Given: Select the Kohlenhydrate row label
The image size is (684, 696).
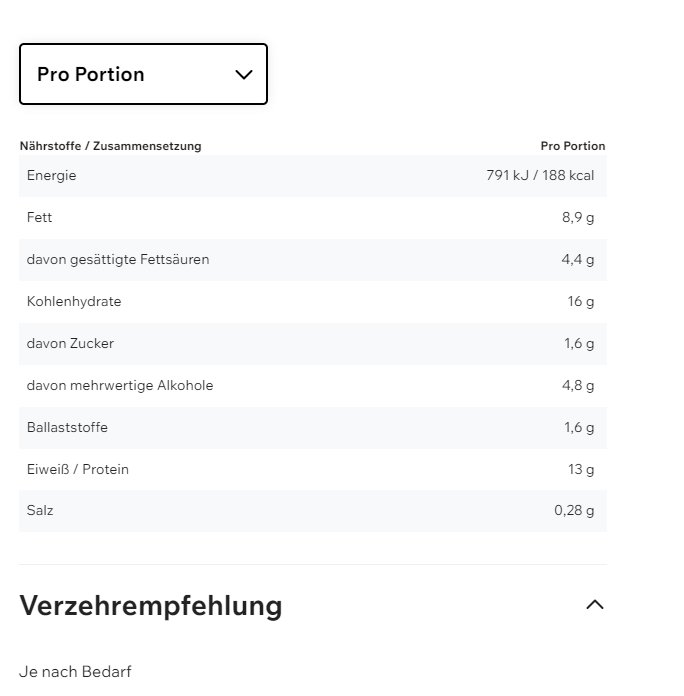Looking at the screenshot, I should click(74, 302).
